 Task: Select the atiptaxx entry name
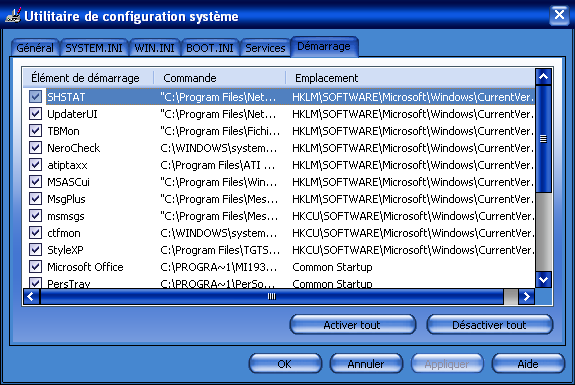(67, 165)
